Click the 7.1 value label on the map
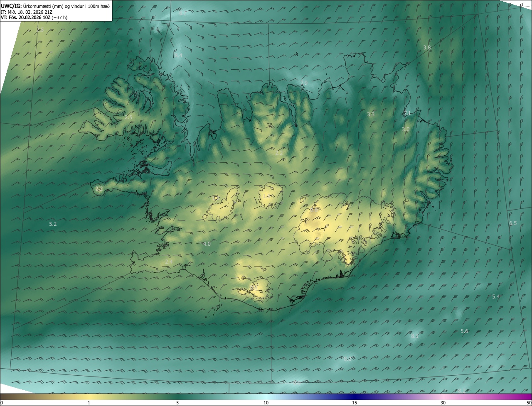Image resolution: width=532 pixels, height=406 pixels. click(x=407, y=113)
